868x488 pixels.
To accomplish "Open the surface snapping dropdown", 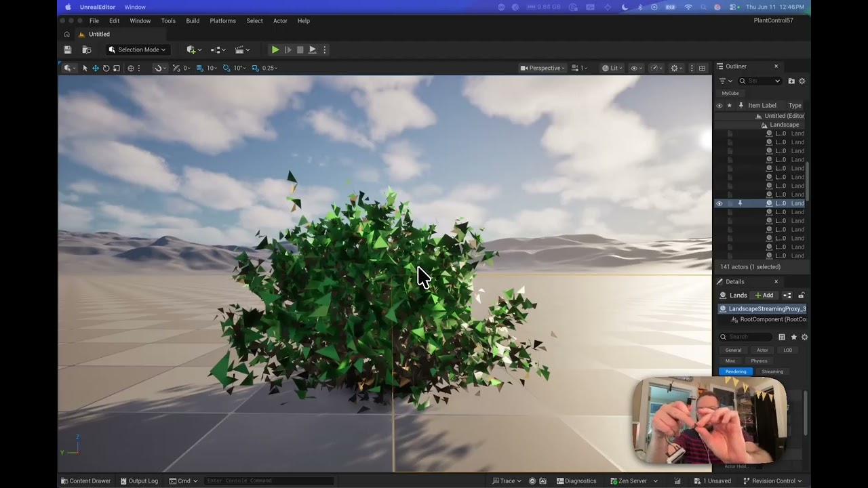I will (159, 68).
